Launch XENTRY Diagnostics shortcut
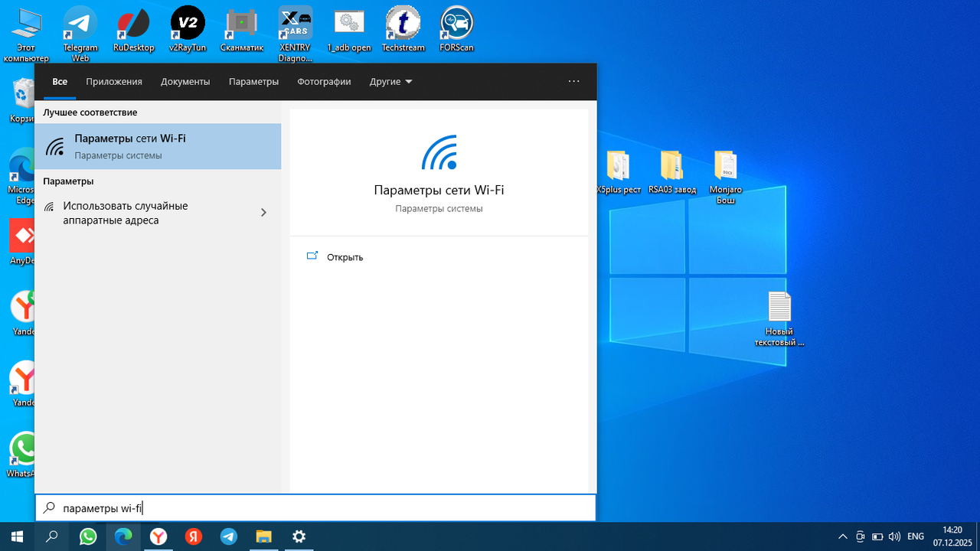The width and height of the screenshot is (980, 551). [x=296, y=34]
